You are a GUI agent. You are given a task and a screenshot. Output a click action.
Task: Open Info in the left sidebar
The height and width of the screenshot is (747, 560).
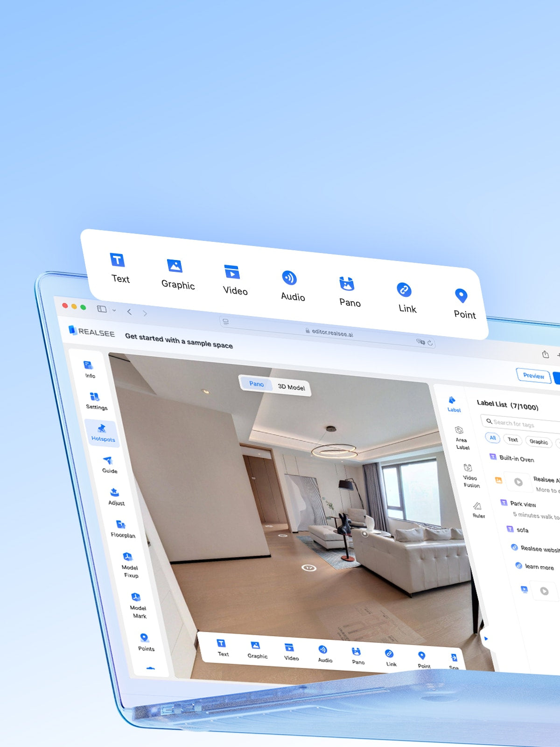click(89, 369)
